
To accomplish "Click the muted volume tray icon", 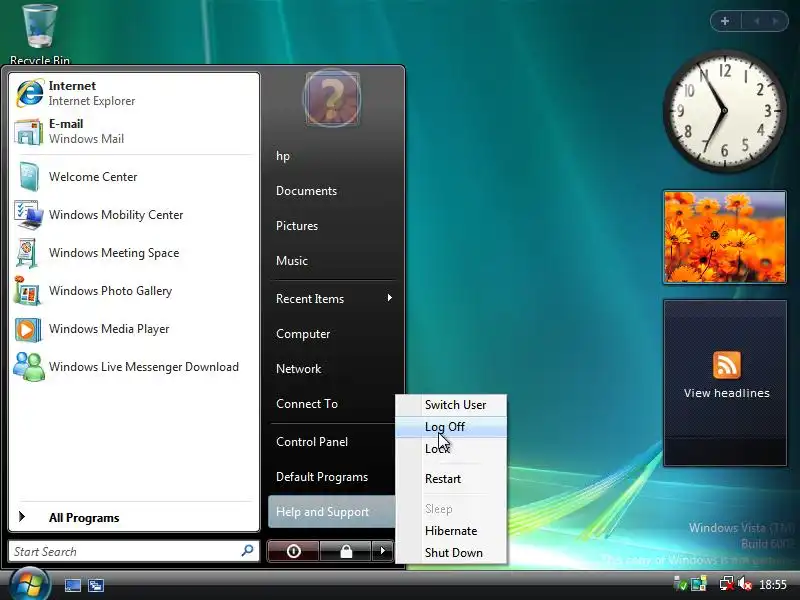I will (745, 584).
